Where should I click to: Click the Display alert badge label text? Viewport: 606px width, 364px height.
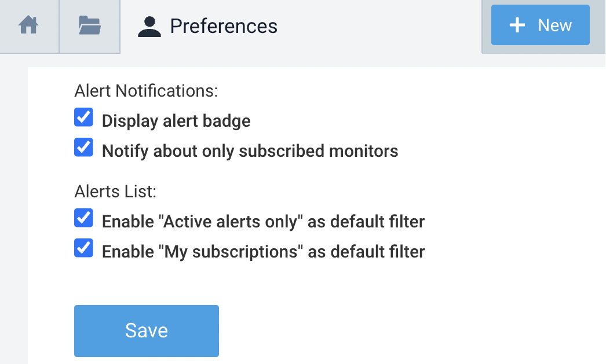pyautogui.click(x=176, y=120)
